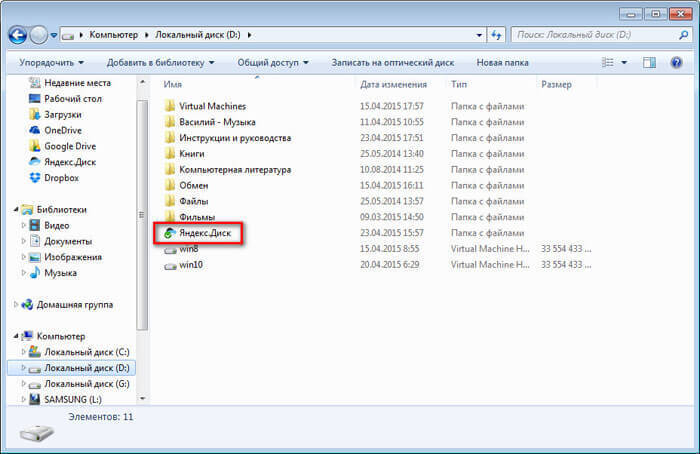Focus the search field for Локальный диск (D:)
The width and height of the screenshot is (700, 454).
tap(600, 35)
